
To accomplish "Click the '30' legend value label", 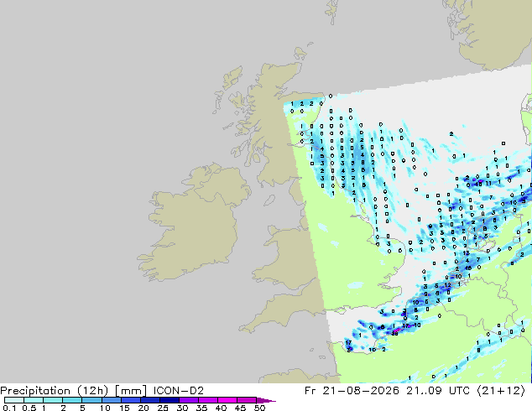I will coord(182,408).
